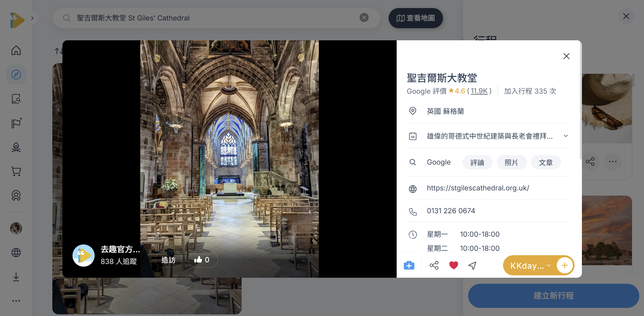Click the globe icon beside website URL
Screen dimensions: 644x316
(413, 189)
